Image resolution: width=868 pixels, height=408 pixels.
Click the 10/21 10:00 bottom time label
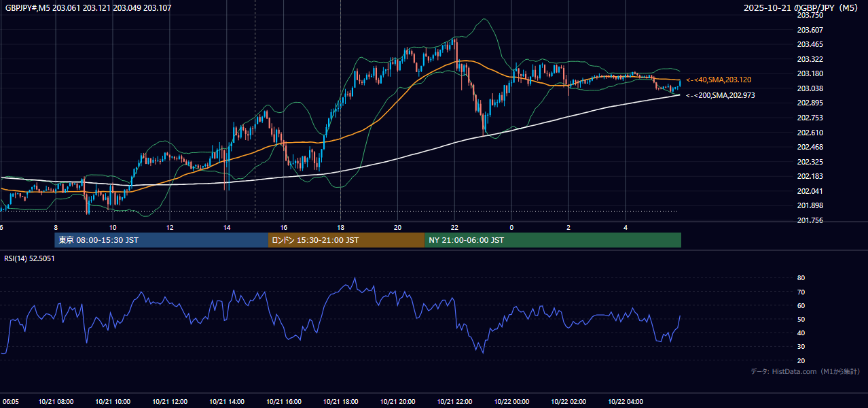[x=113, y=402]
